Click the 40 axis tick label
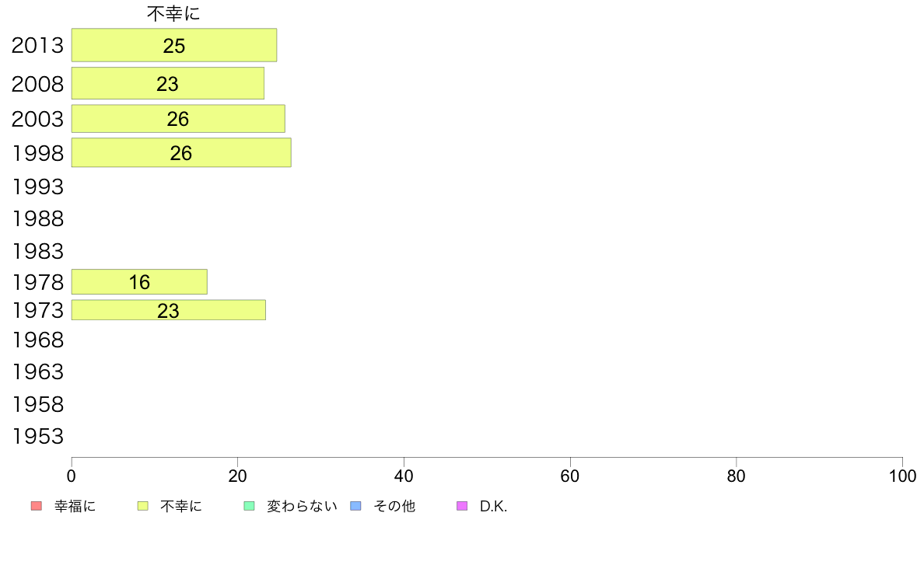 pos(404,476)
